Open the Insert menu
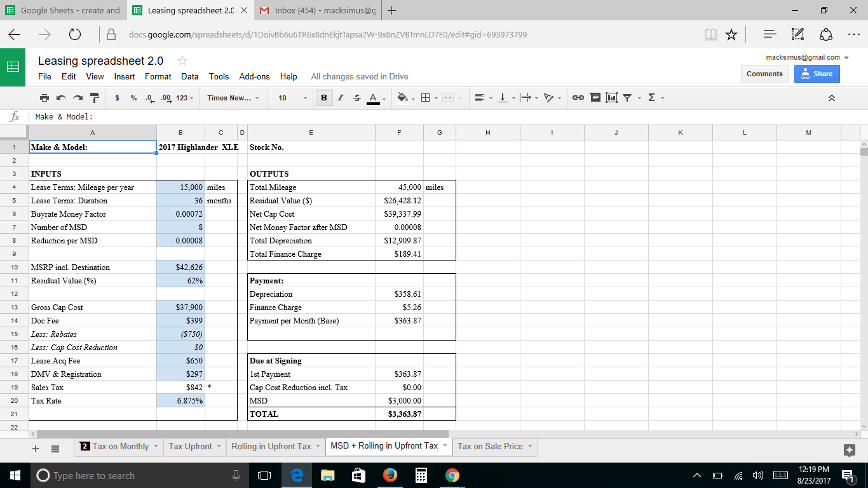 click(x=125, y=76)
